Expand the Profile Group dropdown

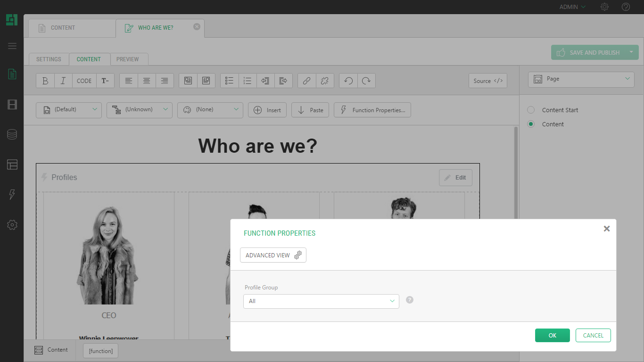(321, 301)
